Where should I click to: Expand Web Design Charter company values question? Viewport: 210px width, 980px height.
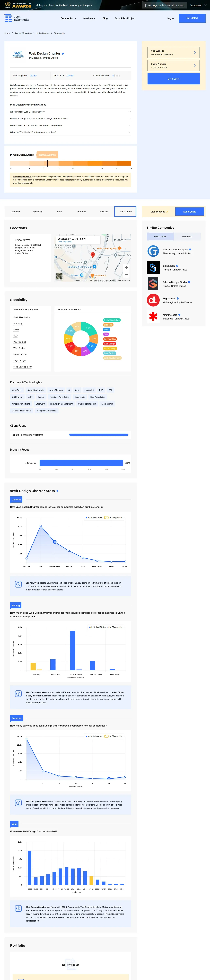70,132
